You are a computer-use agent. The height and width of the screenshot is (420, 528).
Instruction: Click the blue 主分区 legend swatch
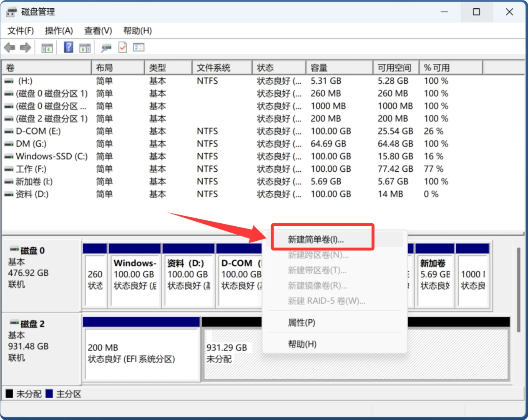click(x=49, y=394)
